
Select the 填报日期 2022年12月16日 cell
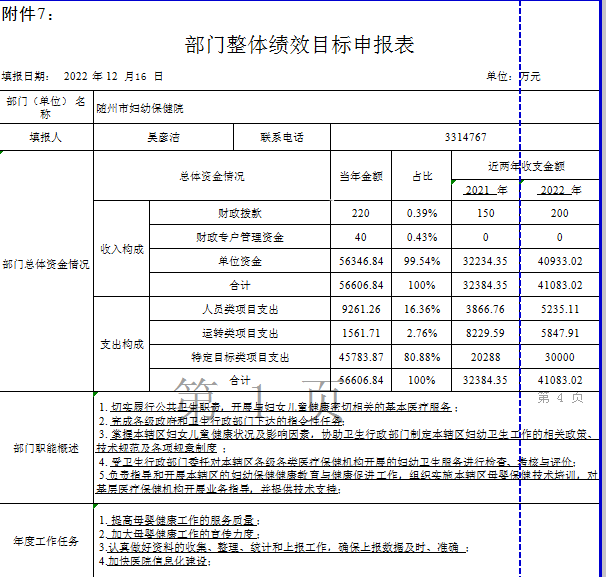tap(82, 76)
